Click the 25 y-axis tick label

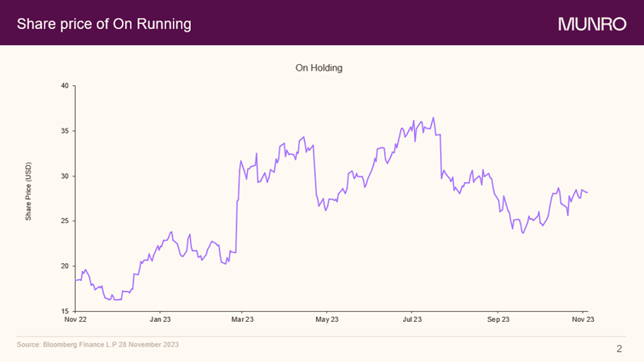(66, 221)
